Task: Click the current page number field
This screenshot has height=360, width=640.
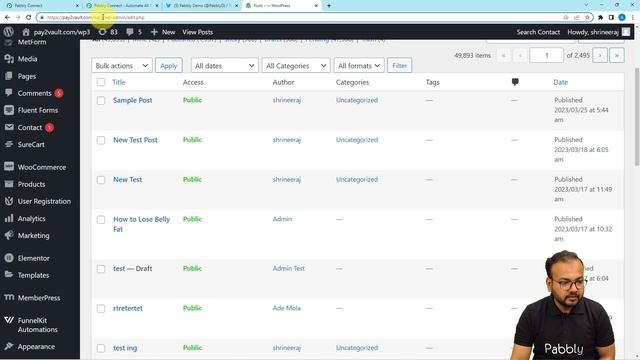Action: tap(547, 55)
